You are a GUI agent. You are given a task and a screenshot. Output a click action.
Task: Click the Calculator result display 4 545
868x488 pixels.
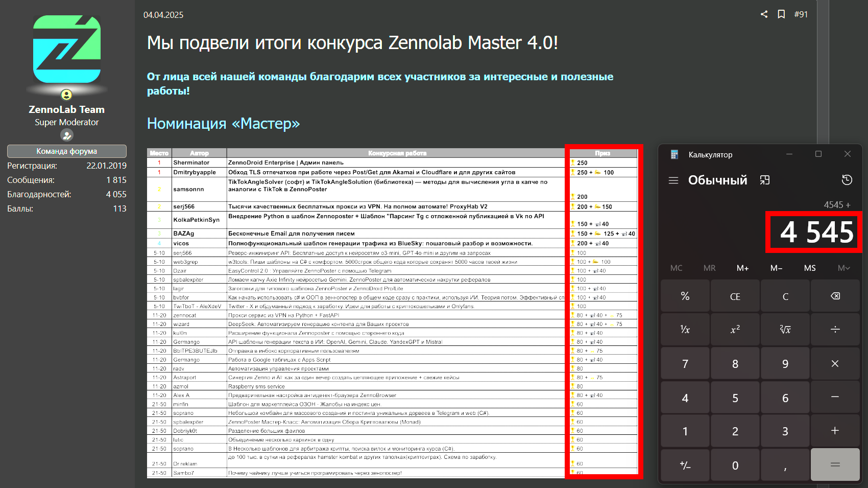pos(817,232)
